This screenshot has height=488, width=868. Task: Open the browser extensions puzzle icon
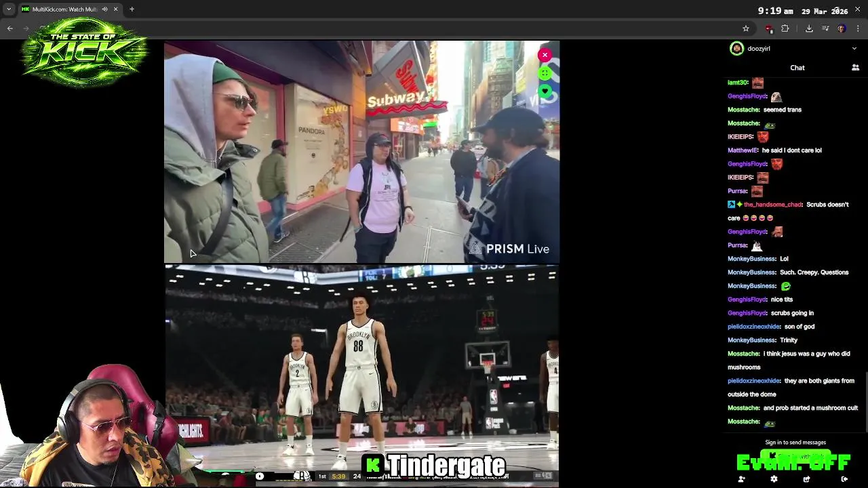click(785, 28)
